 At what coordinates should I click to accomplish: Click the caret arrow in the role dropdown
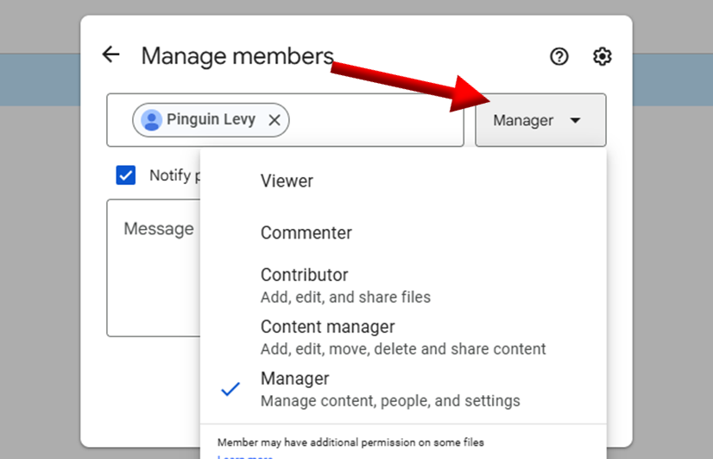tap(575, 120)
